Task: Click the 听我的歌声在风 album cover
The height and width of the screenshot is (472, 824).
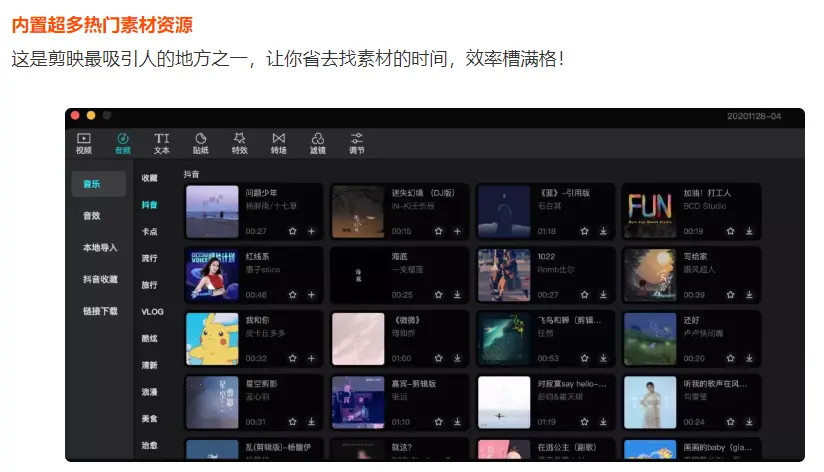Action: tap(650, 403)
